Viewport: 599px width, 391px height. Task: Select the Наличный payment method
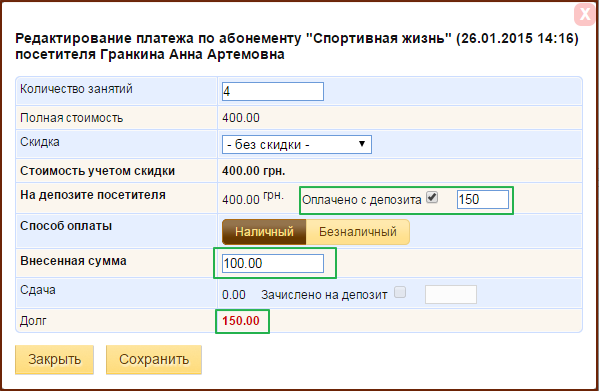(264, 232)
